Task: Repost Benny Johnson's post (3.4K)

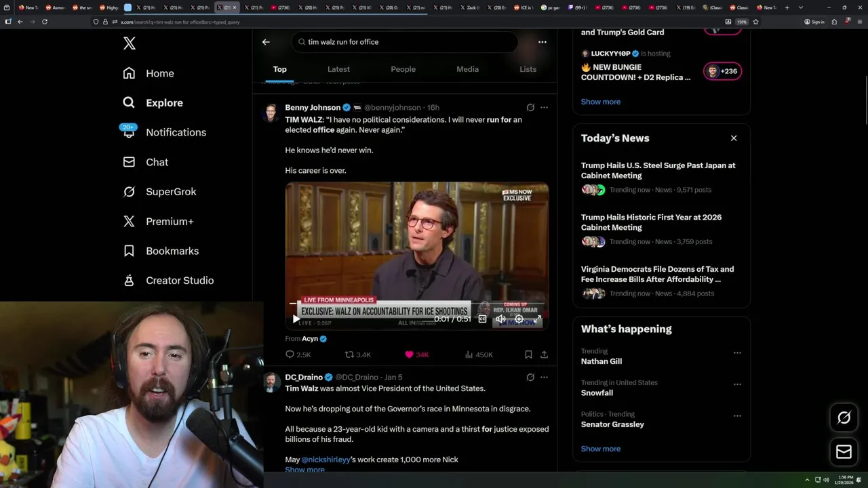Action: coord(357,354)
